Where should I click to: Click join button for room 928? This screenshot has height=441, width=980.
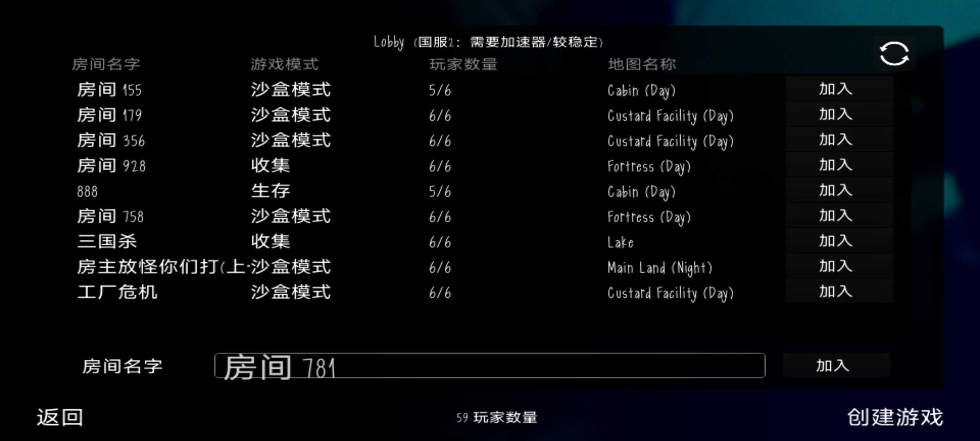click(834, 165)
